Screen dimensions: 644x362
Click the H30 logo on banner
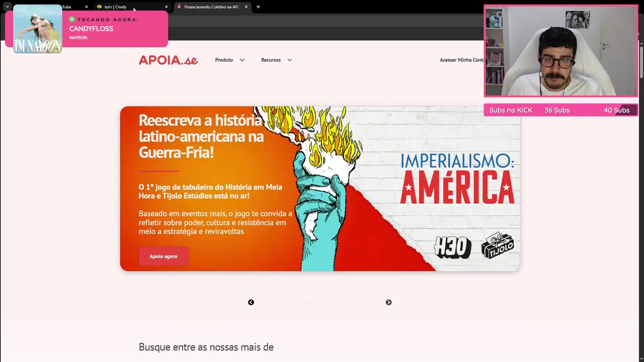pyautogui.click(x=452, y=247)
